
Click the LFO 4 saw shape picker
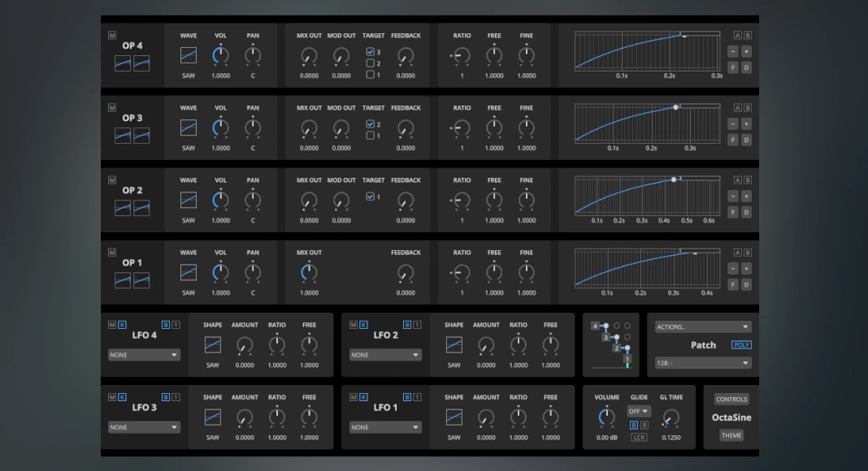pos(212,345)
